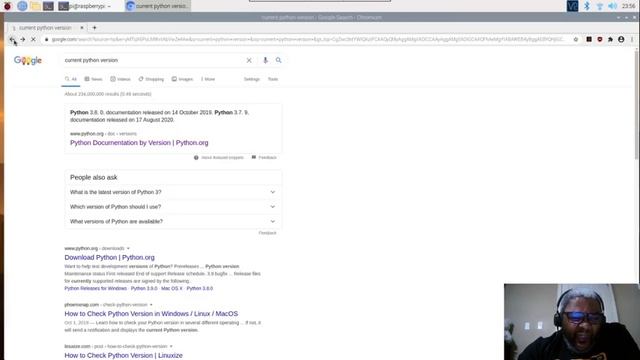Open the phoenixnap.com result dropdown arrow
Screen dimensions: 640x360
click(151, 305)
